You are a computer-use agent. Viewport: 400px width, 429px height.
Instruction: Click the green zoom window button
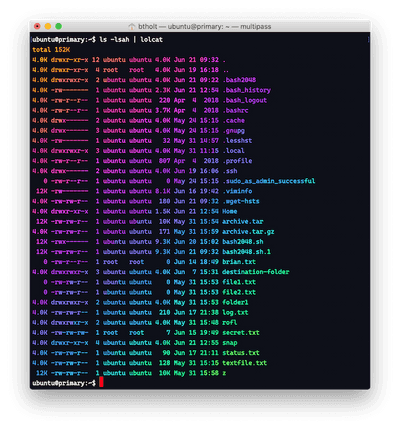click(x=59, y=26)
